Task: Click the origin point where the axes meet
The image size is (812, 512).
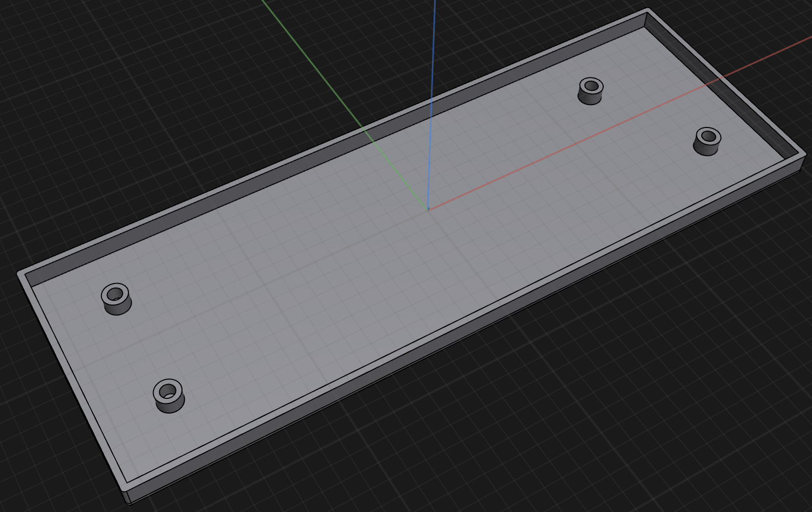Action: click(428, 209)
